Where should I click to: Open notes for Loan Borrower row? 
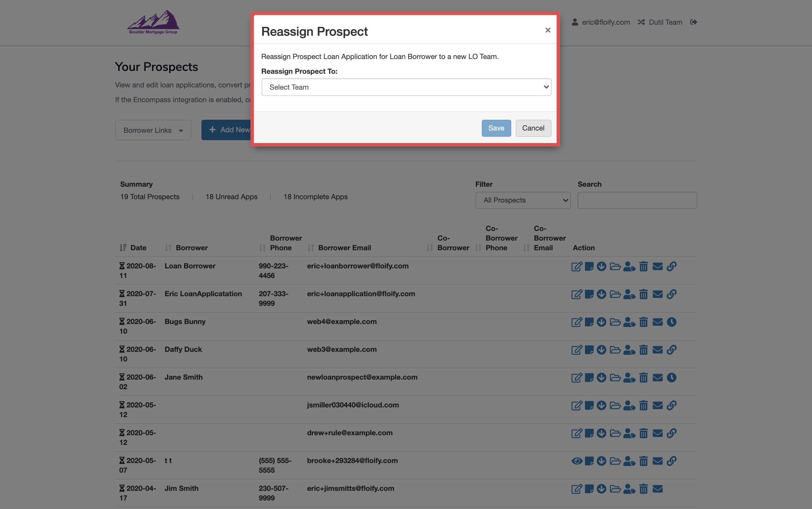[x=589, y=266]
